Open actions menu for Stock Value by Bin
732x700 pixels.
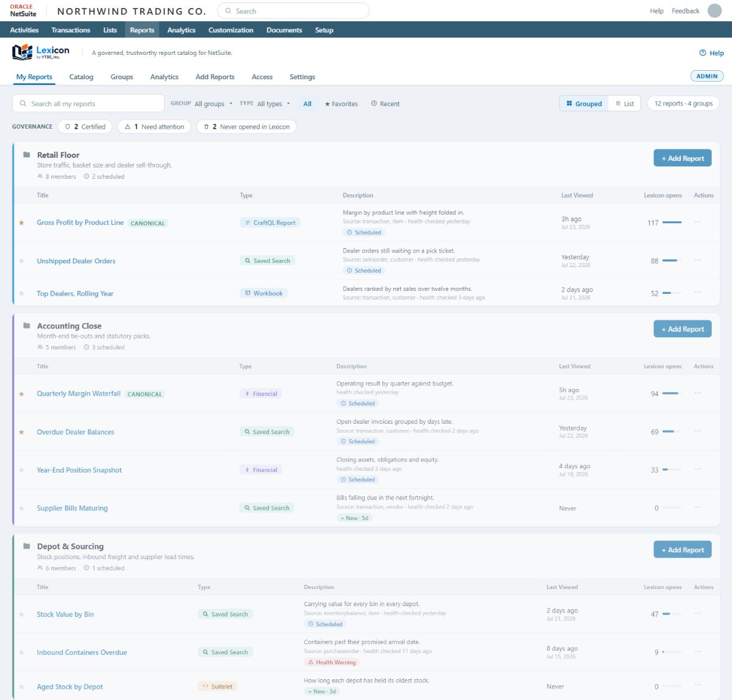pyautogui.click(x=698, y=613)
